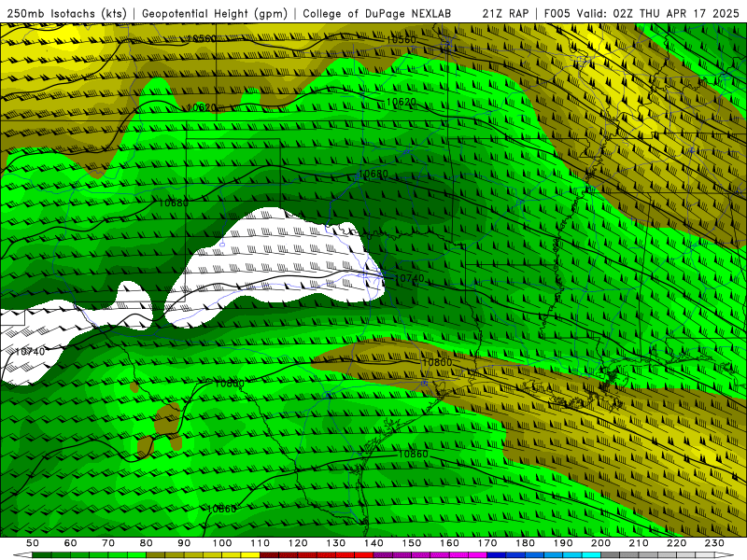
Task: Select the 190 legend value
Action: pyautogui.click(x=563, y=543)
